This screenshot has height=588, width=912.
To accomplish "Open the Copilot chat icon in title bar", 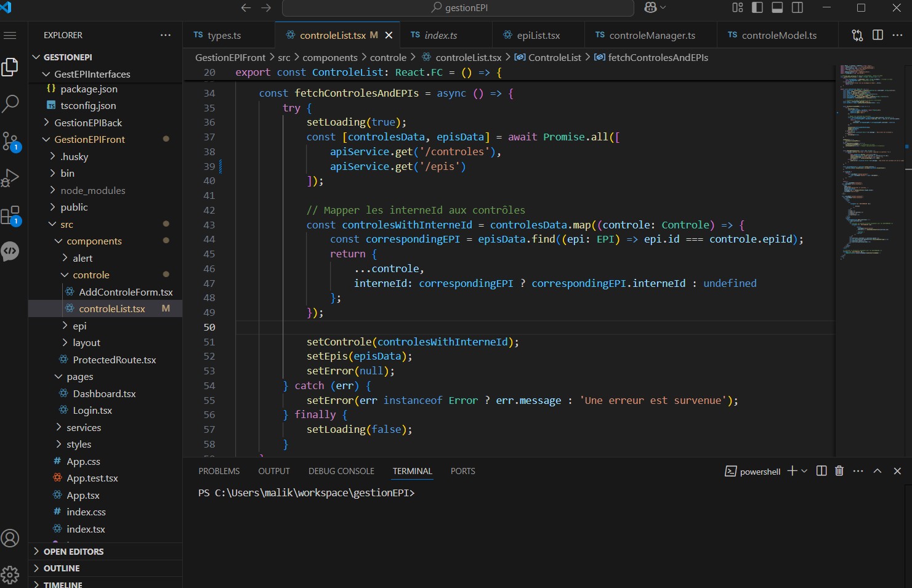I will (650, 7).
